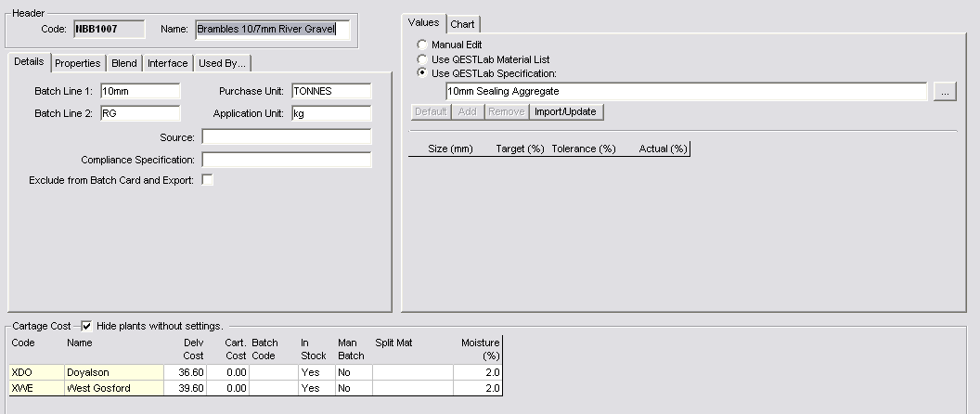Click the Purchase Unit field
The height and width of the screenshot is (414, 980).
tap(330, 91)
